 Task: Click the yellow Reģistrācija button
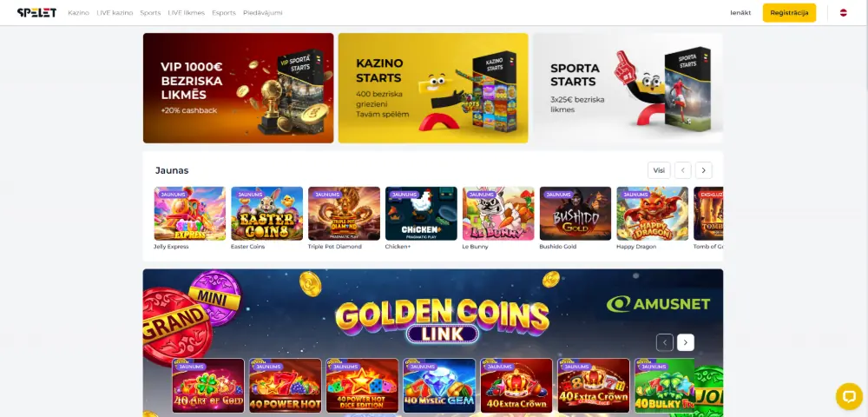click(x=789, y=13)
